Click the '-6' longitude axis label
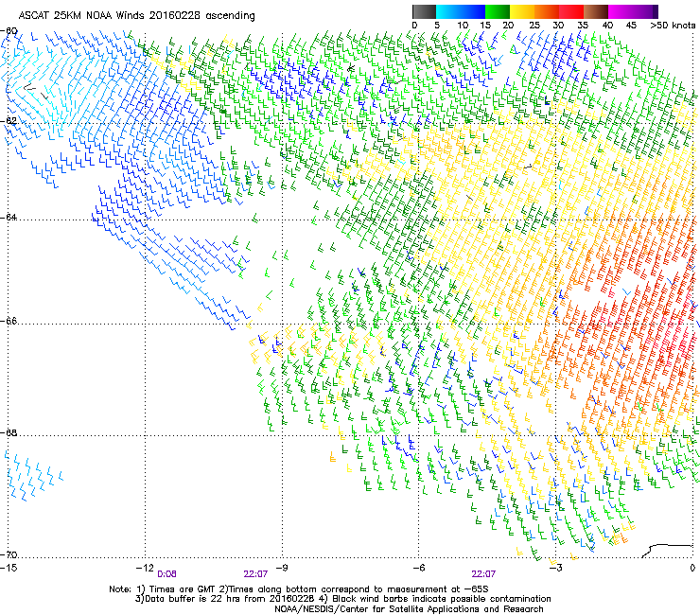Viewport: 700px width, 615px height. click(419, 568)
